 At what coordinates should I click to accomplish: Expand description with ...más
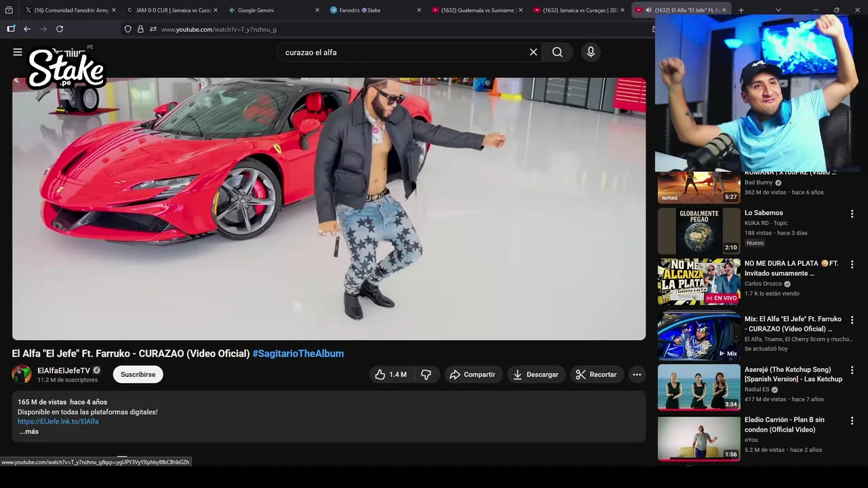28,432
